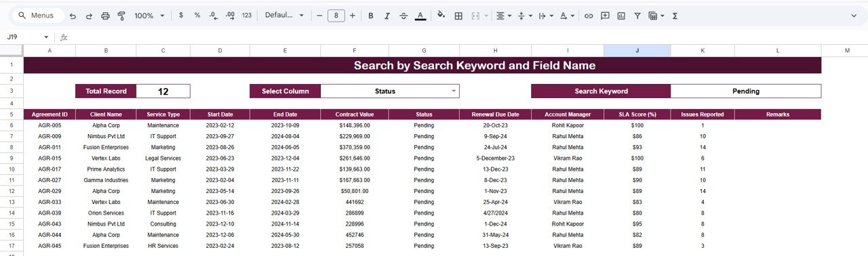Screen dimensions: 868x256
Task: Open more number formats (123)
Action: pyautogui.click(x=247, y=16)
